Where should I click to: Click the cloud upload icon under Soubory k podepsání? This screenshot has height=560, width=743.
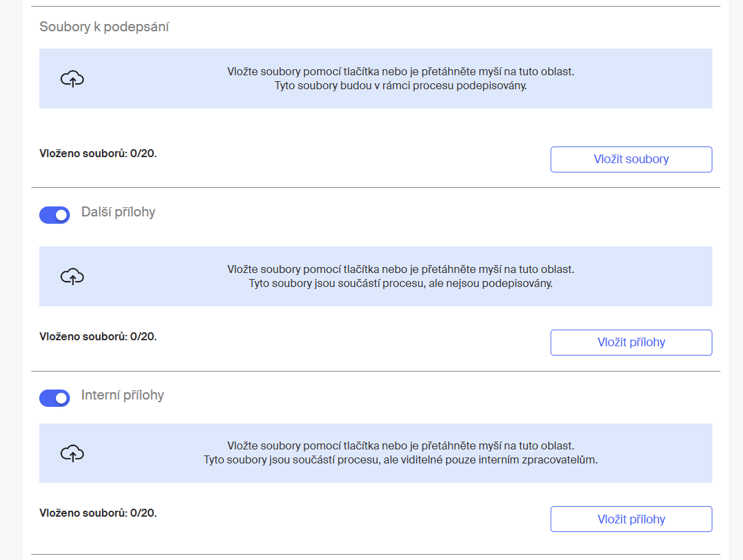point(72,79)
